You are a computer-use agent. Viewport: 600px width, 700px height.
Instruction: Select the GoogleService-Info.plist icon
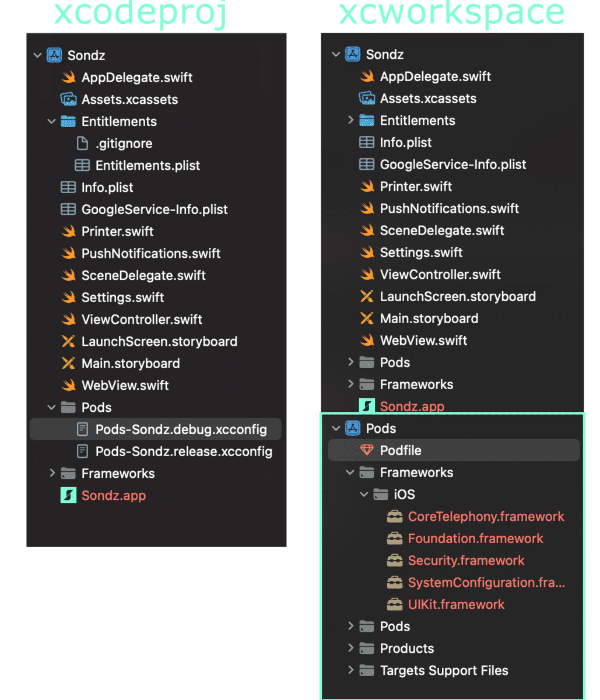68,209
